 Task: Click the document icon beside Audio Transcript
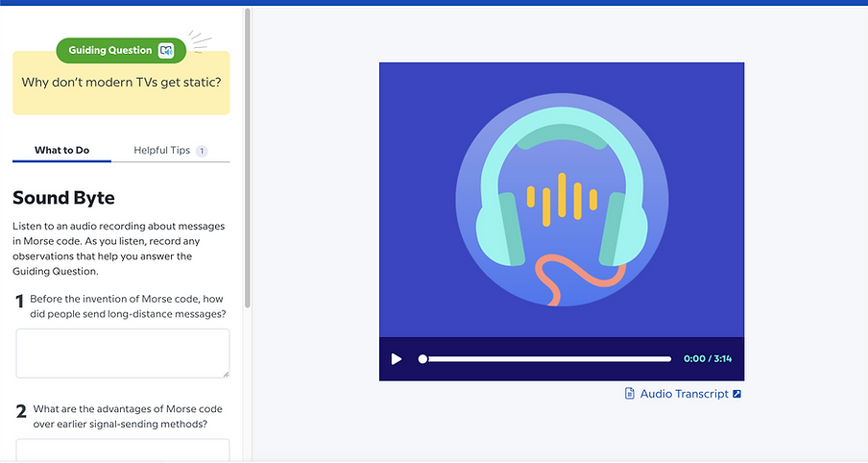630,394
